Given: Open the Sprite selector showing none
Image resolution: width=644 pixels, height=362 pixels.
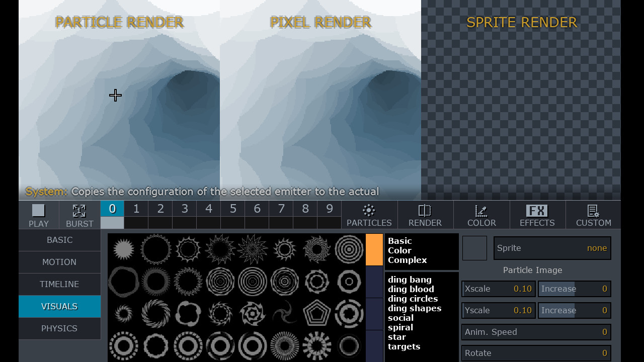Looking at the screenshot, I should (x=552, y=248).
